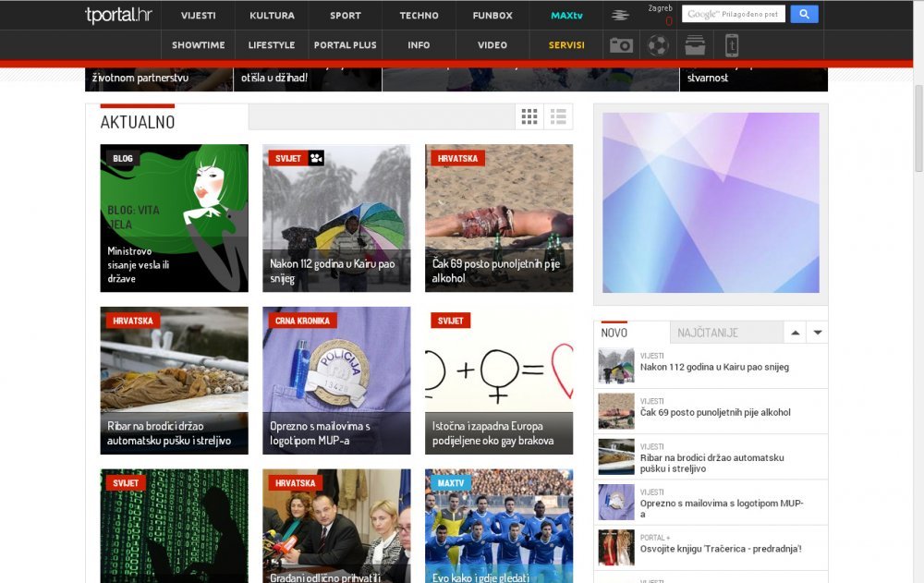Viewport: 924px width, 583px height.
Task: Go to the tportal.hr home logo
Action: click(118, 15)
